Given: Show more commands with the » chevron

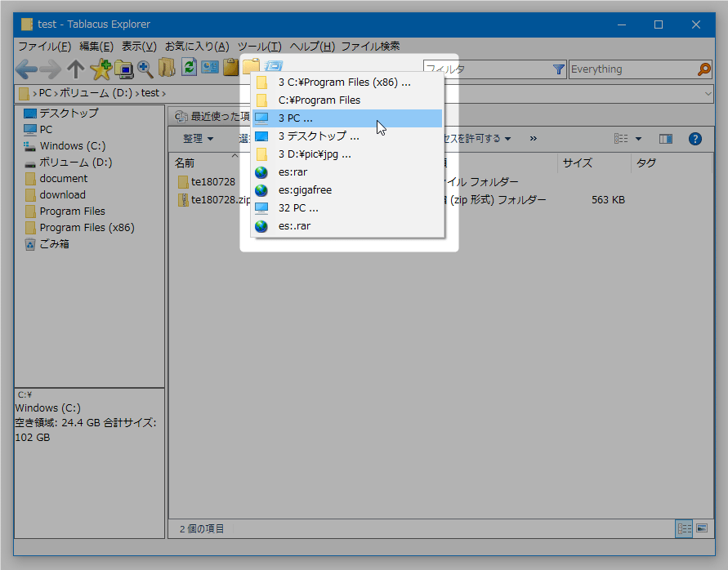Looking at the screenshot, I should 534,138.
